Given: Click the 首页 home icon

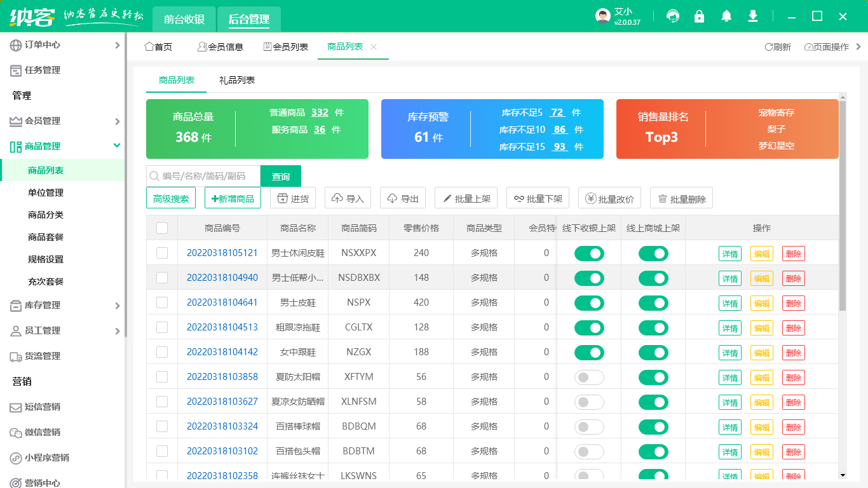Looking at the screenshot, I should [x=149, y=46].
